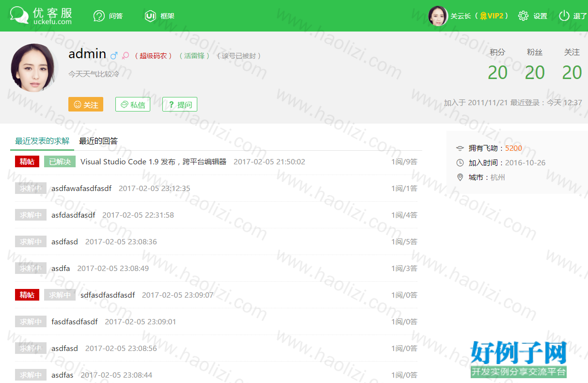Click join date 2016-10-26
Screen dimensions: 588x383
[x=525, y=163]
